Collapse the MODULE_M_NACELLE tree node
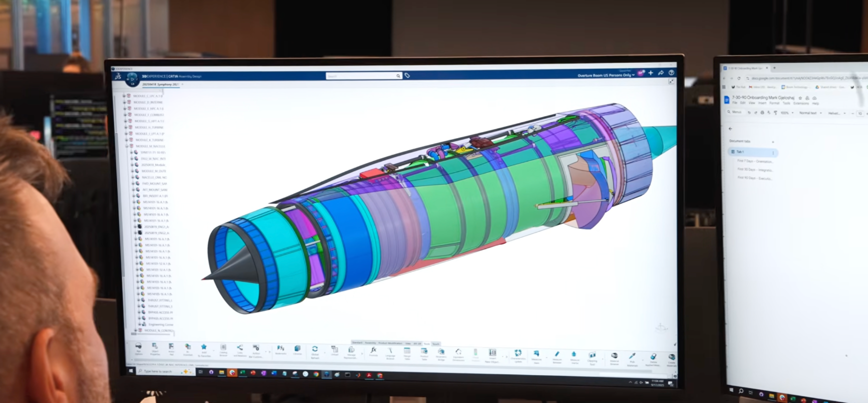 [126, 146]
